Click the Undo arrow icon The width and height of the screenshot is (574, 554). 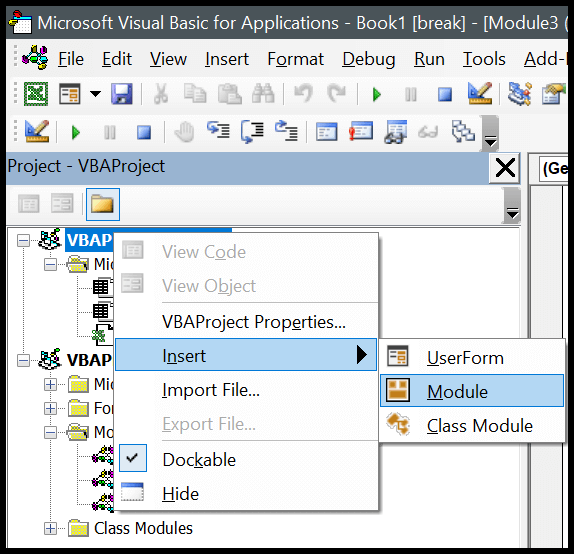click(303, 93)
